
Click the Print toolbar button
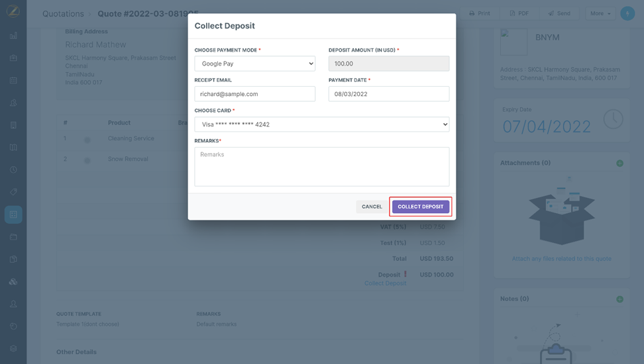[x=480, y=13]
